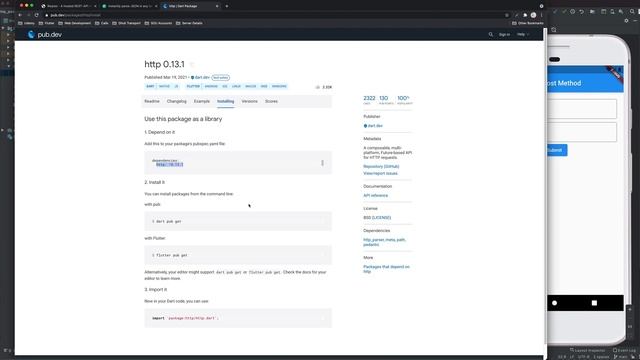Open a new browser tab with plus
Viewport: 640px width, 360px height.
pos(227,6)
